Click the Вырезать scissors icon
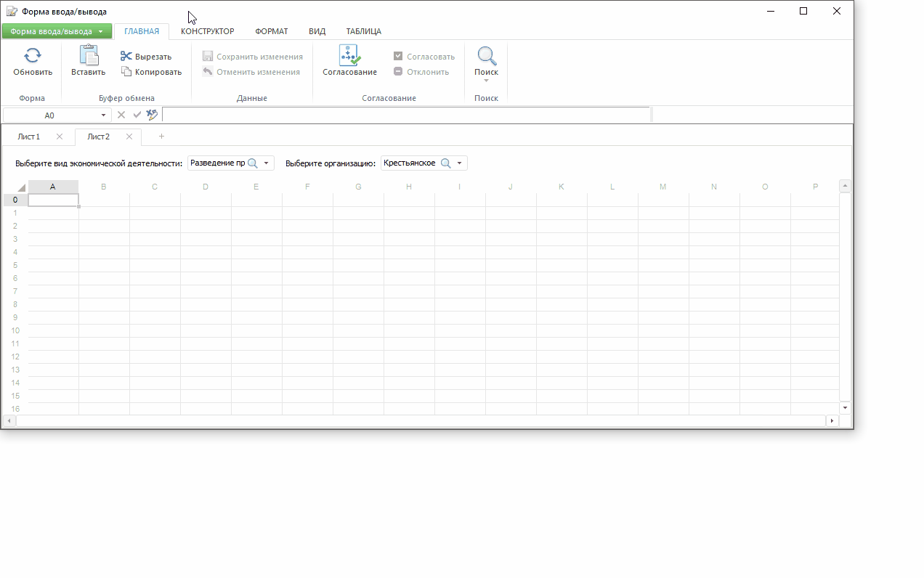This screenshot has height=578, width=924. pyautogui.click(x=126, y=57)
